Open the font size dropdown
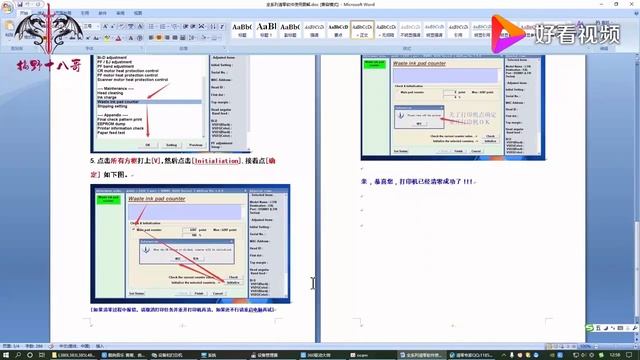The height and width of the screenshot is (360, 640). click(x=98, y=26)
